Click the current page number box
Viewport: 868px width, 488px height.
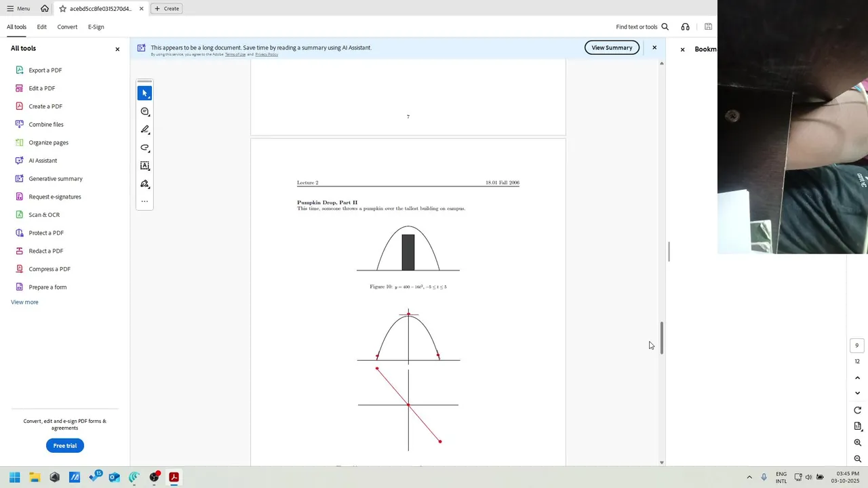pyautogui.click(x=857, y=346)
